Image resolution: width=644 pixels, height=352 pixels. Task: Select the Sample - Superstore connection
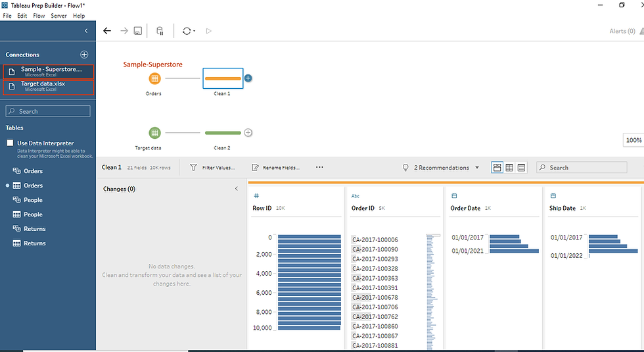click(49, 72)
